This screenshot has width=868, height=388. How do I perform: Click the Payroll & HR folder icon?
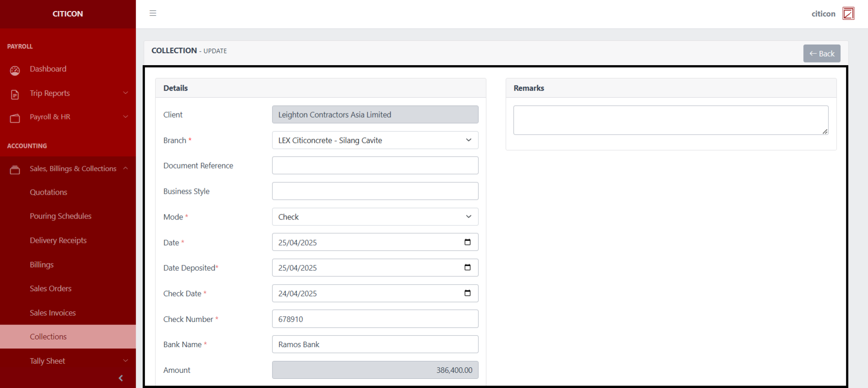click(x=15, y=118)
